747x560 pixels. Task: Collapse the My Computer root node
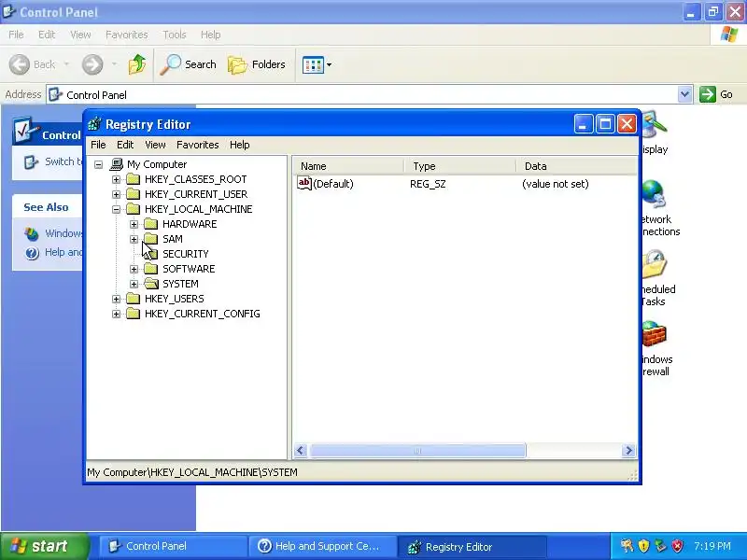99,165
